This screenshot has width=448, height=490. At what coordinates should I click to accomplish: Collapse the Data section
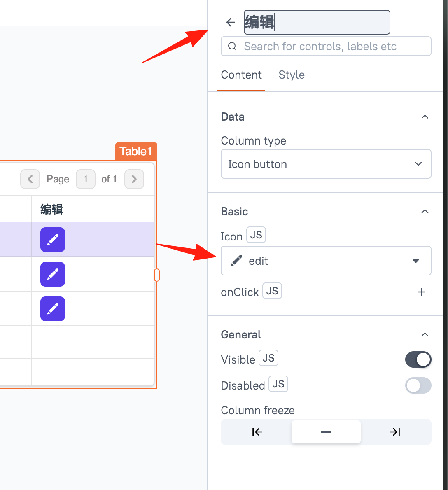pos(425,117)
